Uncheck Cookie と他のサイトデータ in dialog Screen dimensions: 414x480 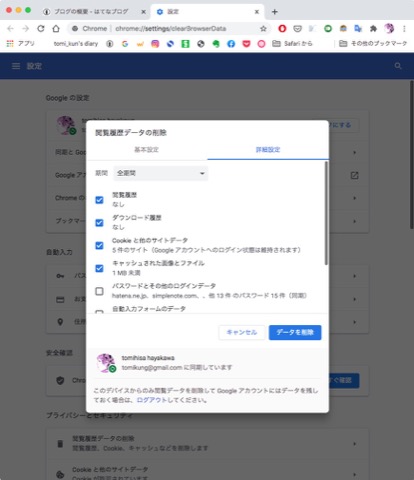(99, 246)
